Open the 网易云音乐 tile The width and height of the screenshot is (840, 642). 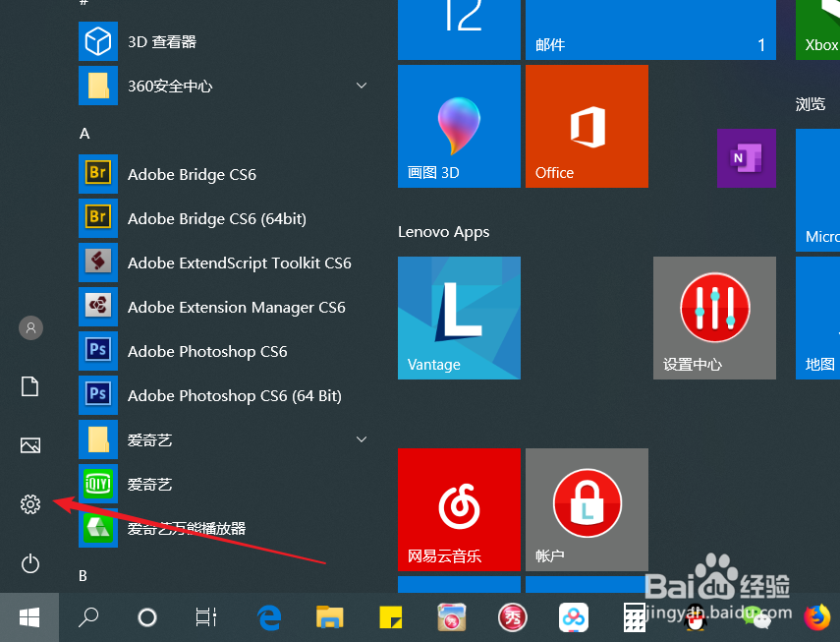(x=459, y=509)
